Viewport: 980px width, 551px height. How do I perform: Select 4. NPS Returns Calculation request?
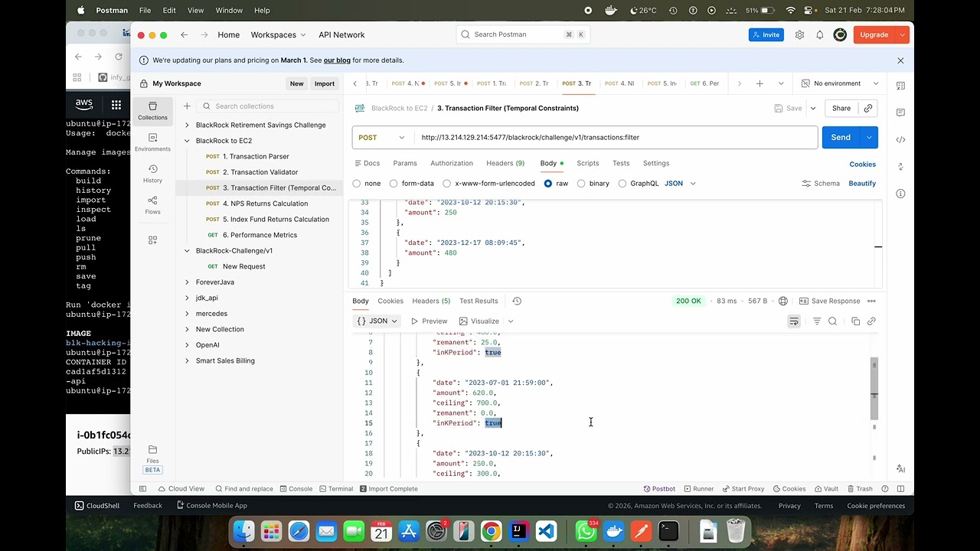point(265,204)
